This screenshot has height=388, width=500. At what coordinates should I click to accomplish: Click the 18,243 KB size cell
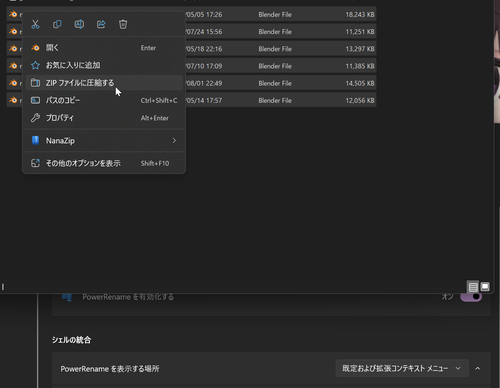[360, 15]
